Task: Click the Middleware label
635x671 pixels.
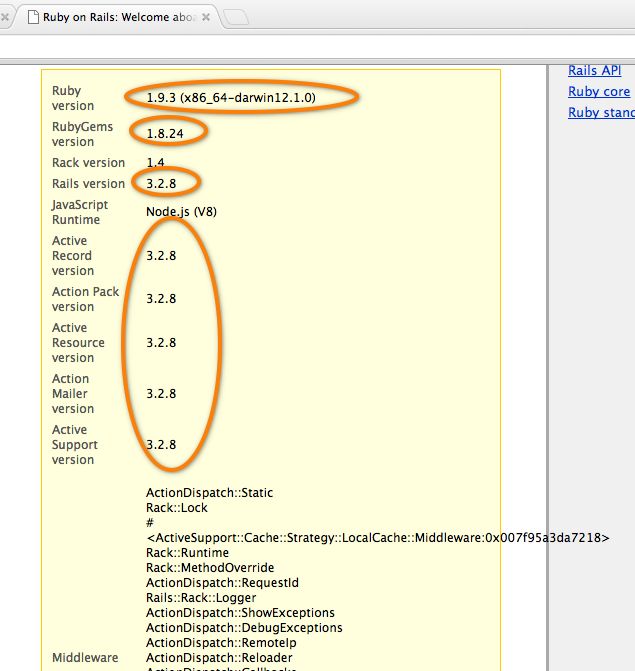Action: 85,658
